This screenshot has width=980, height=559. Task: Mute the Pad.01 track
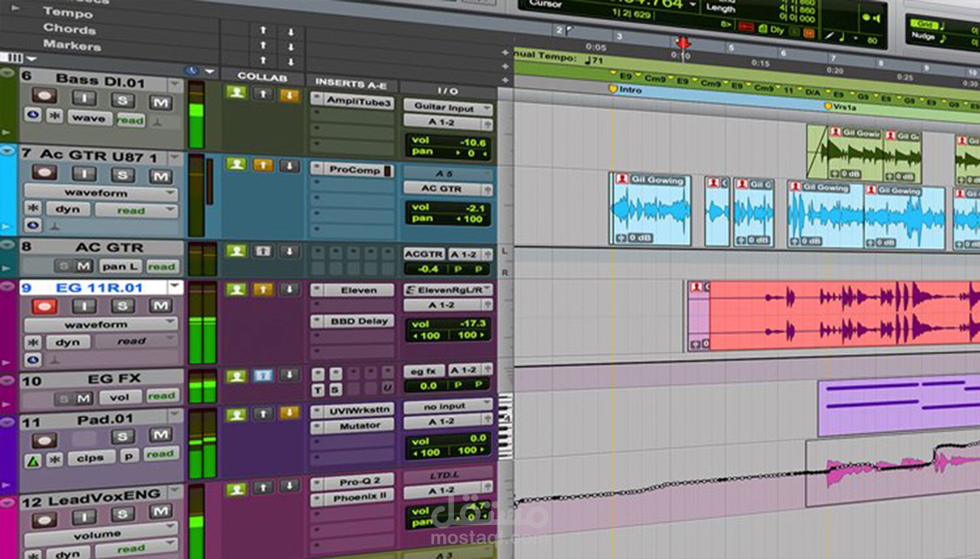[x=160, y=435]
